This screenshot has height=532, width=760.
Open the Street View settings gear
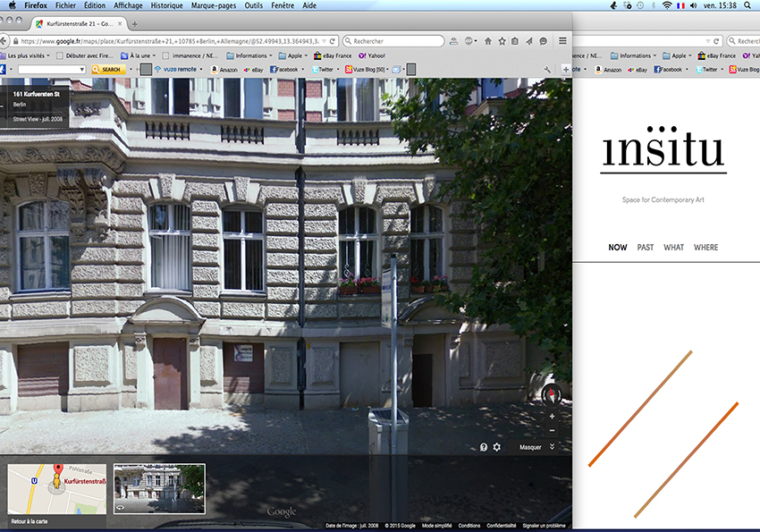pos(497,447)
